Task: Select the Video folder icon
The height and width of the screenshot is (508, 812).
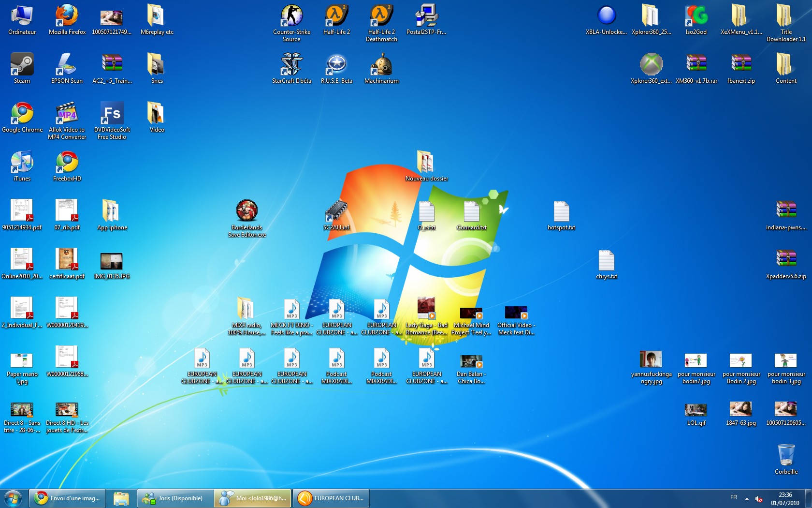Action: pos(157,118)
